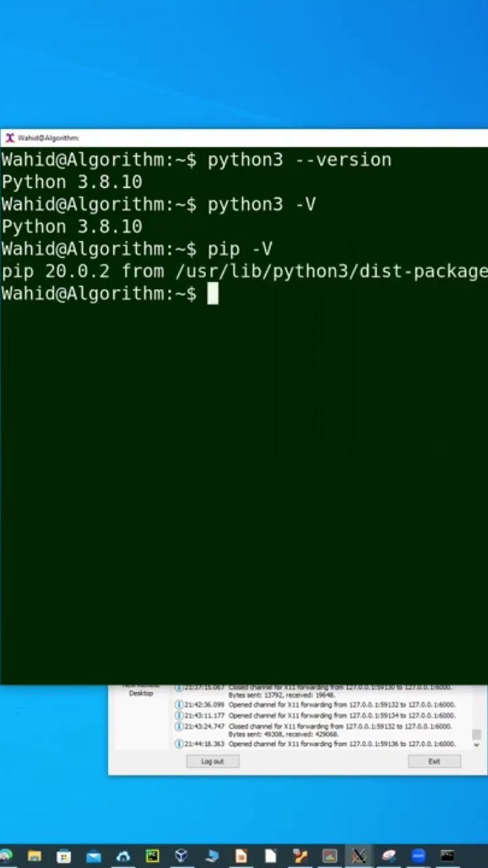
Task: Click the Edge browser taskbar icon
Action: (x=5, y=856)
